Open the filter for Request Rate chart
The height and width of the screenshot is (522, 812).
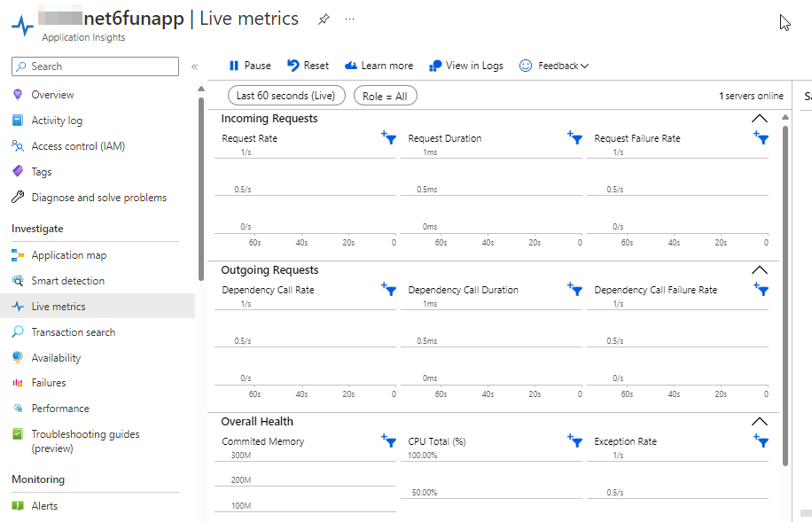click(388, 138)
